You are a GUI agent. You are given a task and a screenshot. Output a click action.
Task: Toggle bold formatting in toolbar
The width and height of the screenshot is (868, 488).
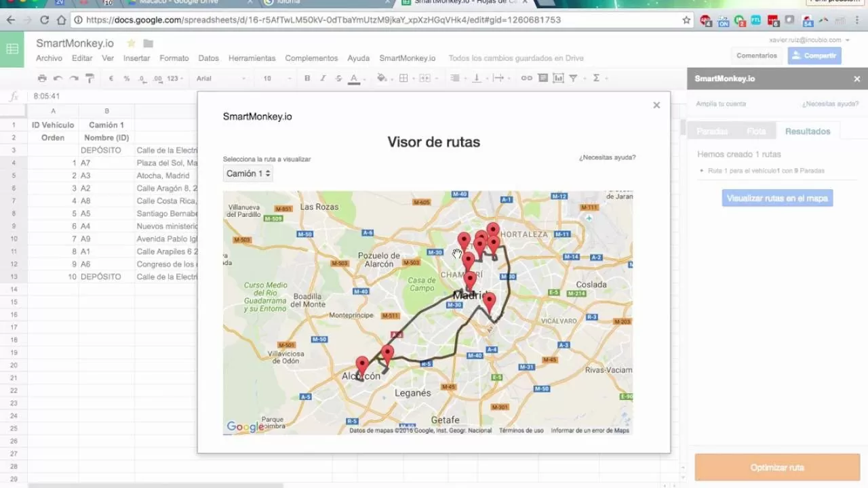click(307, 79)
